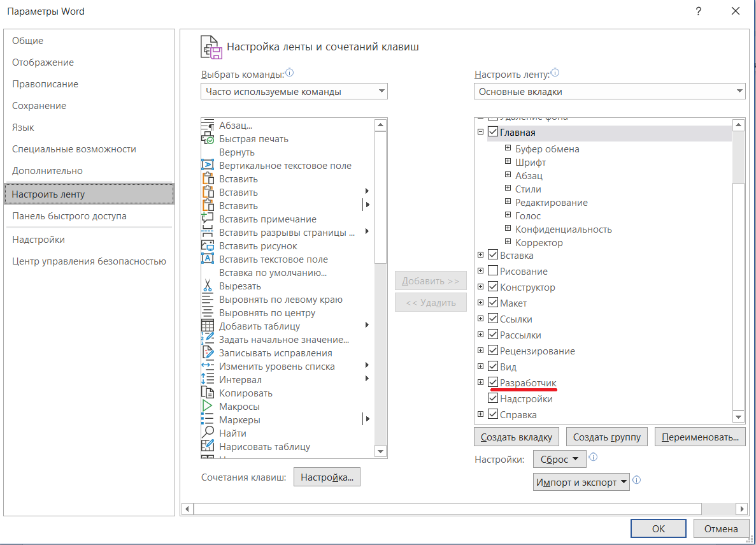Image resolution: width=756 pixels, height=545 pixels.
Task: Pick the Вертикальное текстовое поле icon
Action: click(208, 165)
